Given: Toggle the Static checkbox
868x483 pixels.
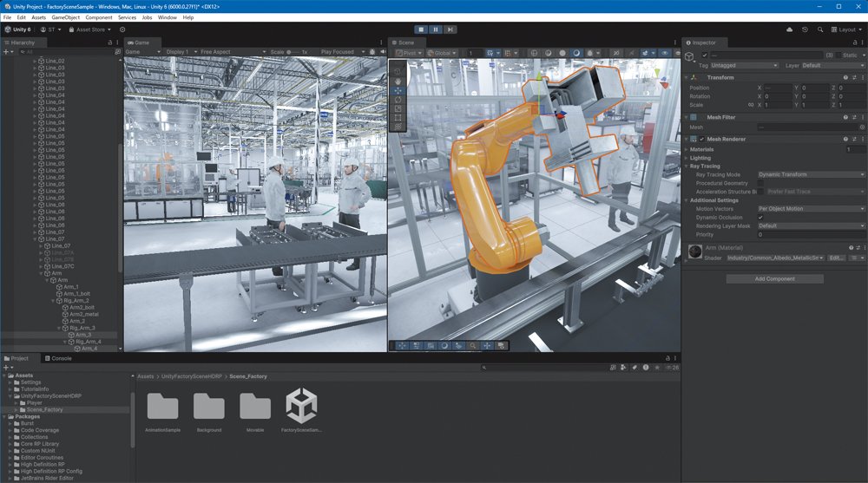Looking at the screenshot, I should 838,55.
